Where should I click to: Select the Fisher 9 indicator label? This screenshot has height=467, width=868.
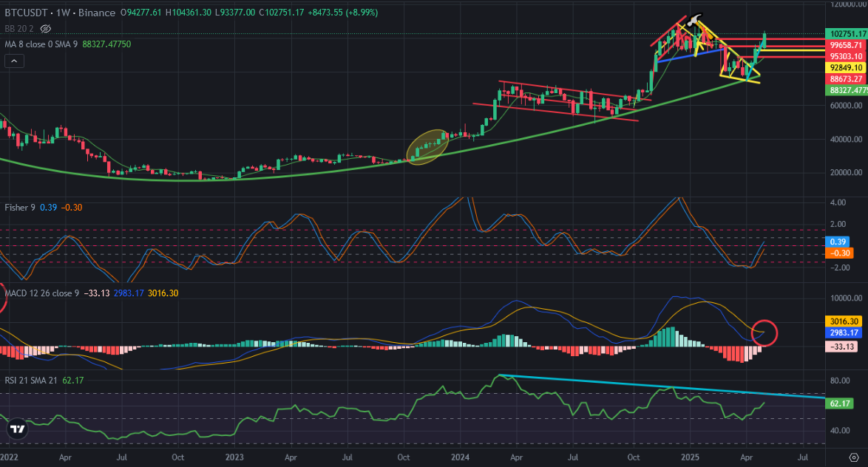point(20,208)
